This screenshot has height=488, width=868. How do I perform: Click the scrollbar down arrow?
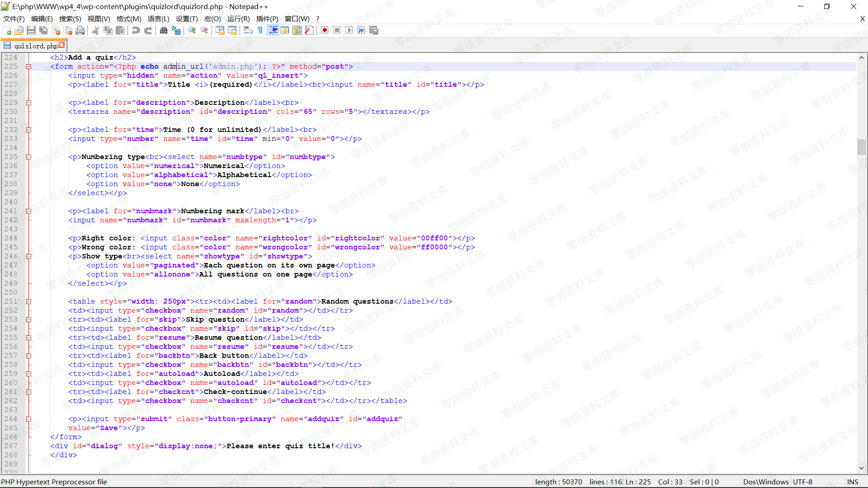point(861,468)
